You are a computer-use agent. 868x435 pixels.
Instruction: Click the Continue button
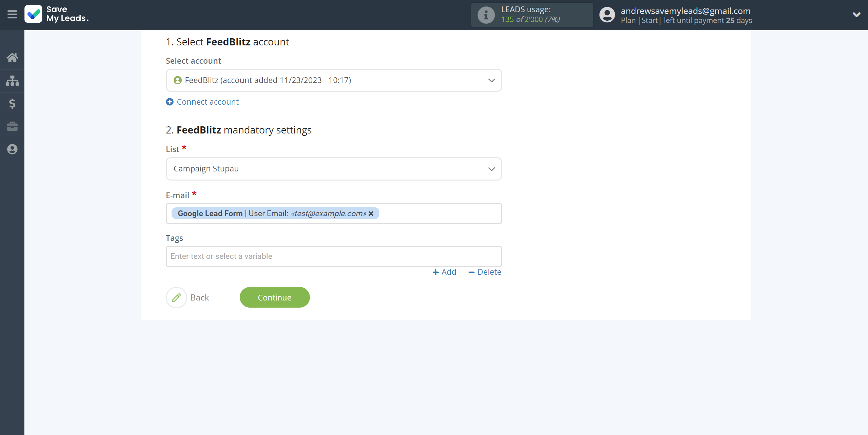[x=275, y=297]
